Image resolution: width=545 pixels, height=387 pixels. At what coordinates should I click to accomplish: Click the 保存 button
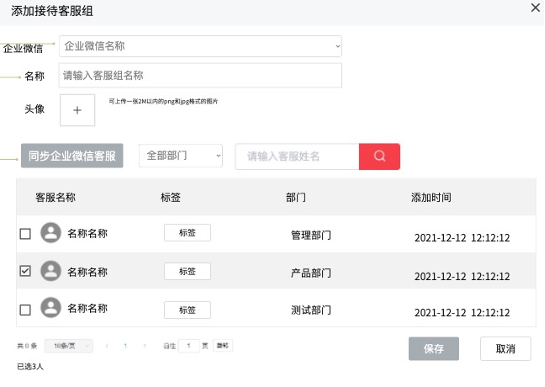click(x=433, y=348)
